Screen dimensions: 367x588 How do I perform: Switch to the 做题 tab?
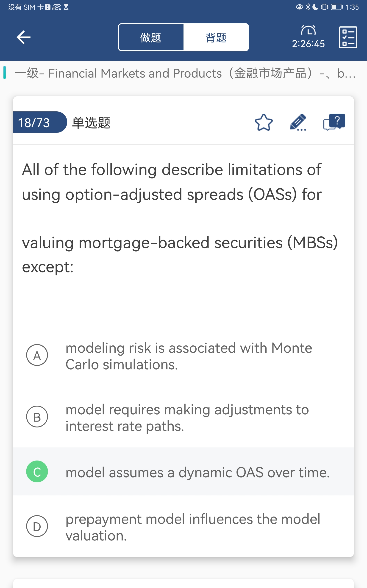[151, 37]
